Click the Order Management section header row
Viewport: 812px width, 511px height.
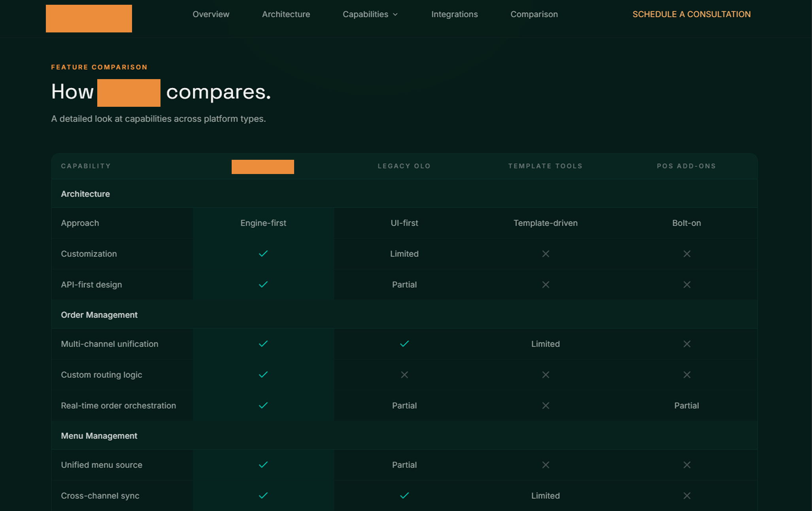[x=99, y=315]
